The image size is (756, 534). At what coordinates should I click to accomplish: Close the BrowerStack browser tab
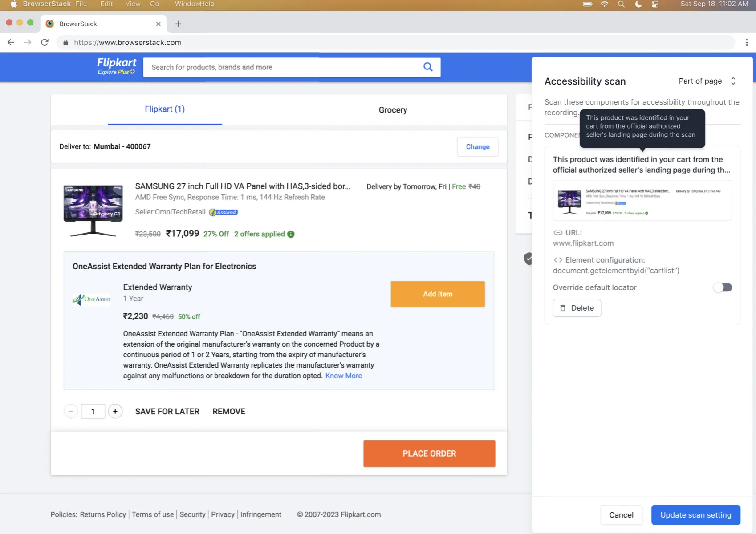(158, 24)
